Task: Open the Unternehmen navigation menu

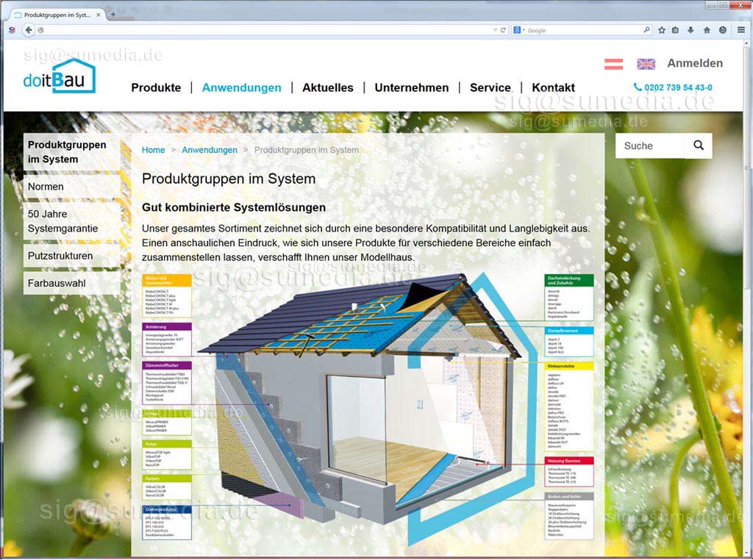Action: [x=411, y=87]
